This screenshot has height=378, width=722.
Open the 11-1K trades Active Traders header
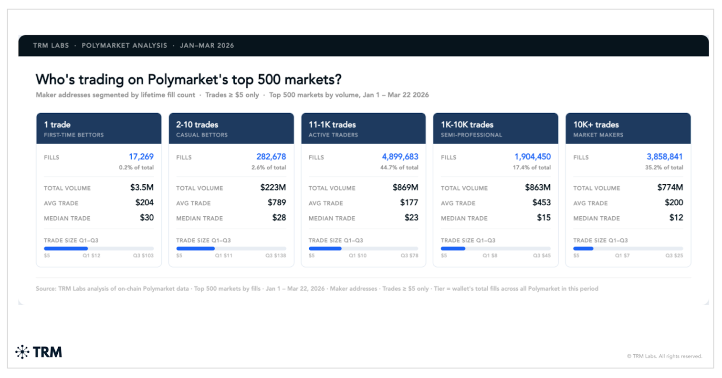pos(363,128)
